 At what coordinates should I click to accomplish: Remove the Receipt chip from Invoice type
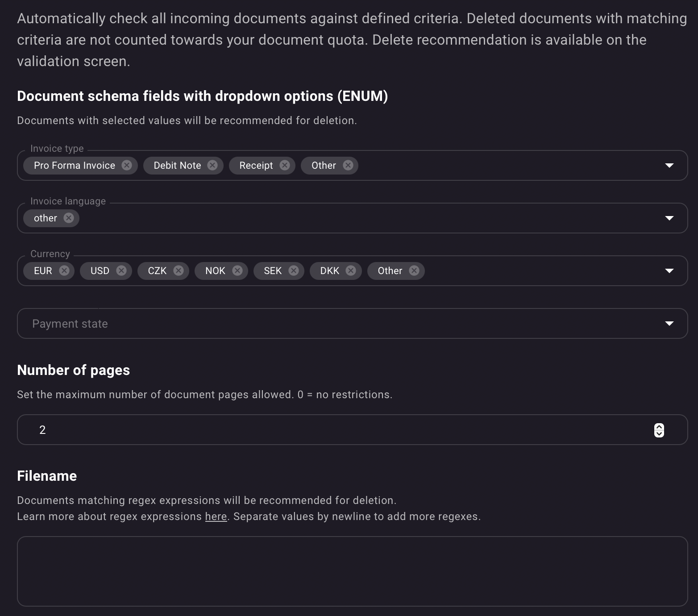coord(285,165)
